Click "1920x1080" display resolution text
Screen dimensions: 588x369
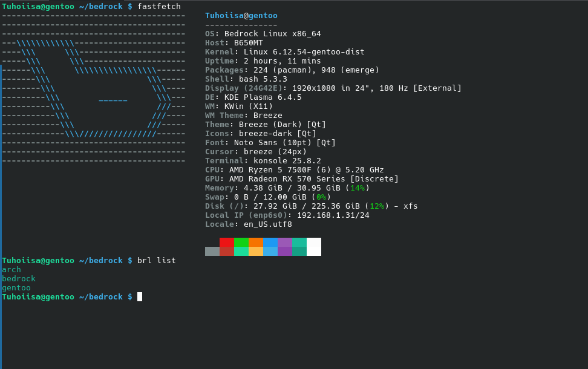click(314, 88)
